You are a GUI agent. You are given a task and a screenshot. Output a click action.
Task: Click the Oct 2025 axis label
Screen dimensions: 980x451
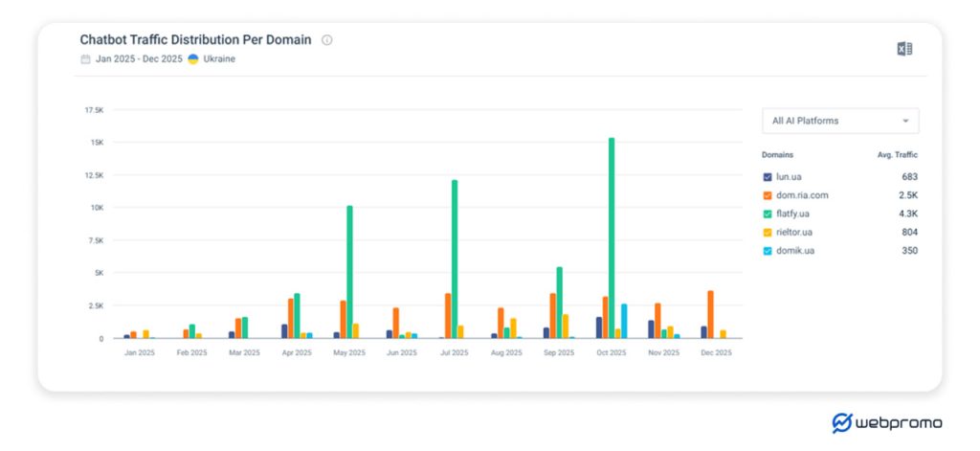[612, 352]
